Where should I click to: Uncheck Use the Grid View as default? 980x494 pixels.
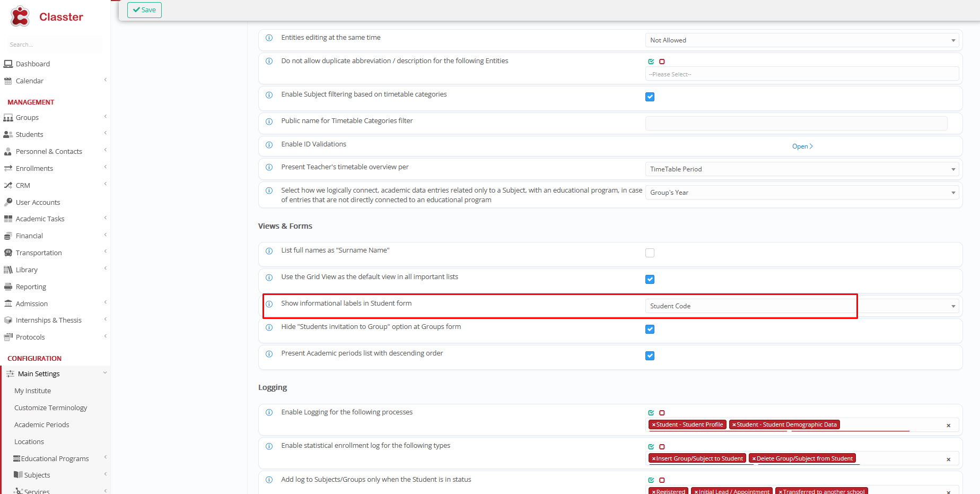(x=650, y=280)
